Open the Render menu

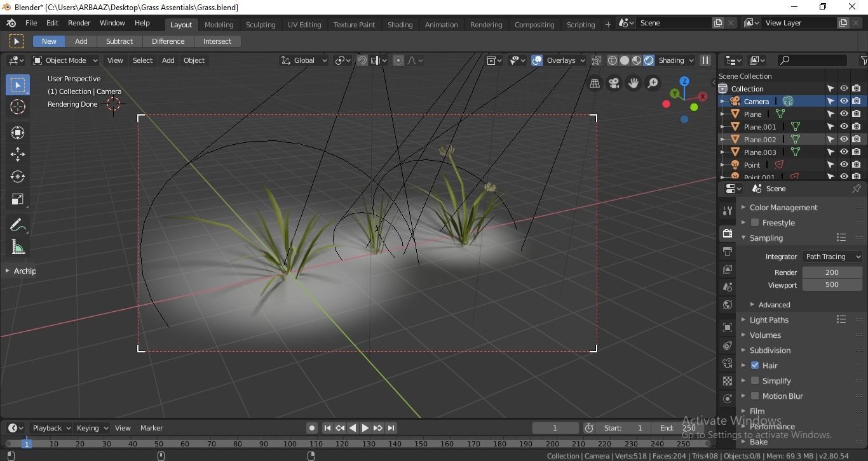[79, 23]
